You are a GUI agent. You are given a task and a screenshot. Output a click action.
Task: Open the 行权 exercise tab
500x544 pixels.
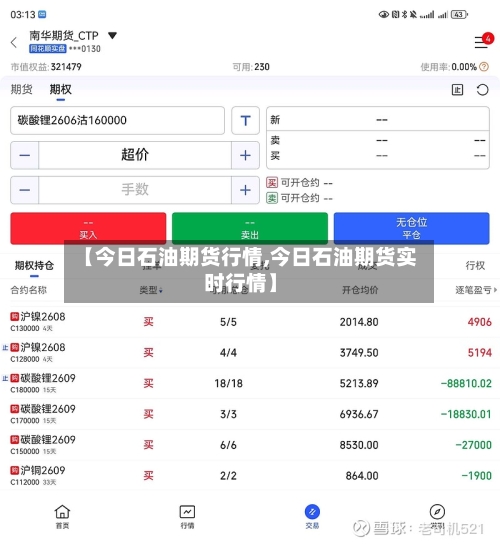(x=475, y=266)
